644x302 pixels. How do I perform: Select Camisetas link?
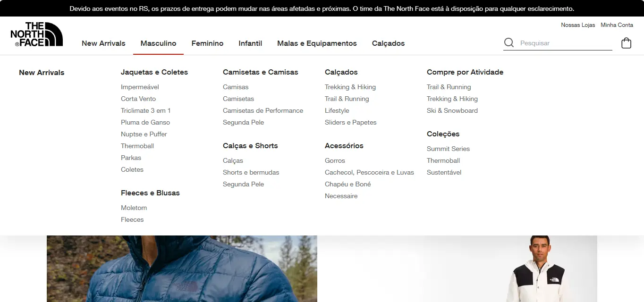click(x=238, y=99)
